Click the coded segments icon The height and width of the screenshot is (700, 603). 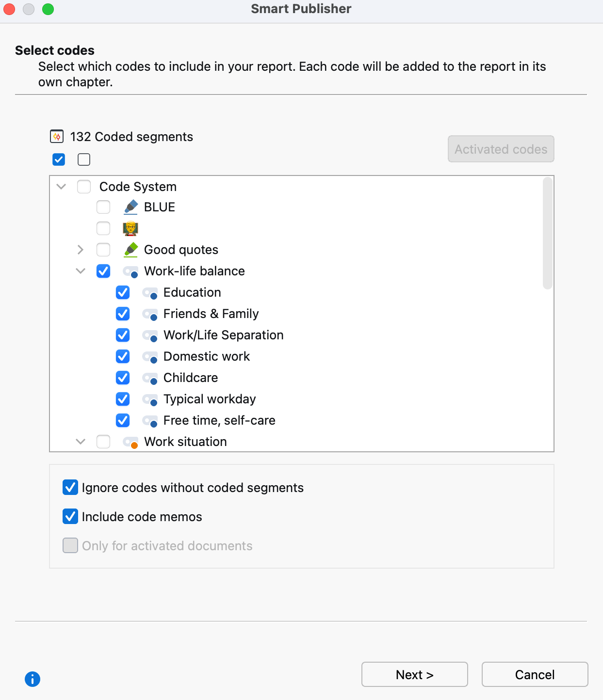click(x=57, y=137)
